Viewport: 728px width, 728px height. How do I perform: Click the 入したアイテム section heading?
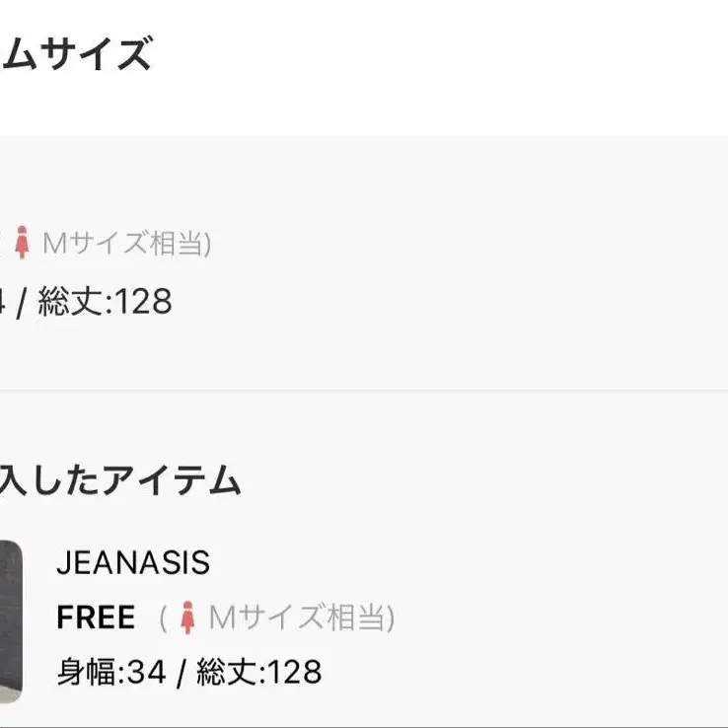pyautogui.click(x=120, y=481)
